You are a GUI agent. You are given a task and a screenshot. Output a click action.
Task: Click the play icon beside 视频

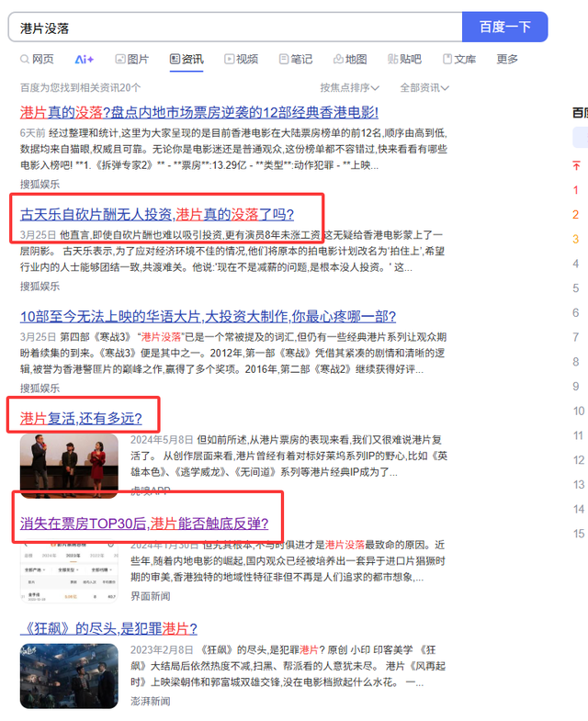(x=229, y=60)
